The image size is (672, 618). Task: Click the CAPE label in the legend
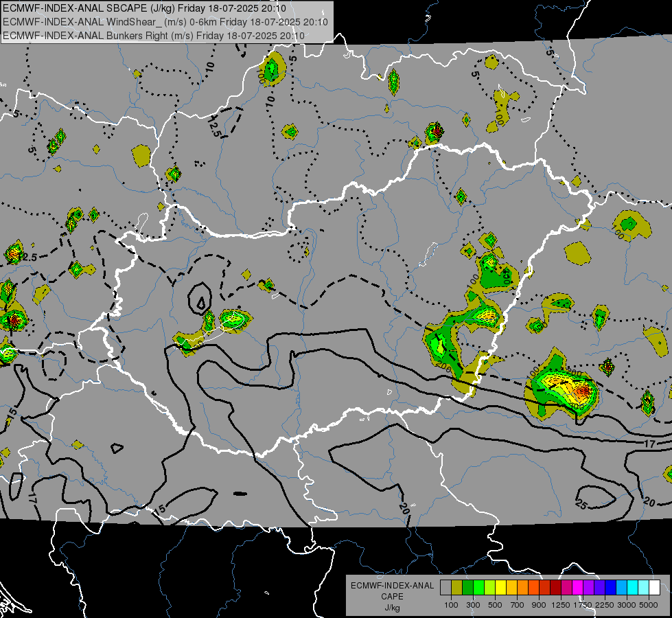pyautogui.click(x=392, y=597)
